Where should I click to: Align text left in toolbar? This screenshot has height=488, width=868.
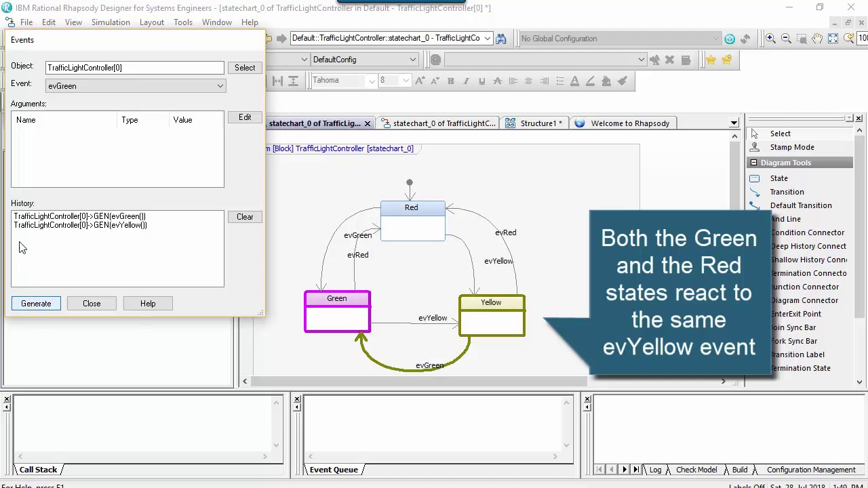(x=513, y=81)
